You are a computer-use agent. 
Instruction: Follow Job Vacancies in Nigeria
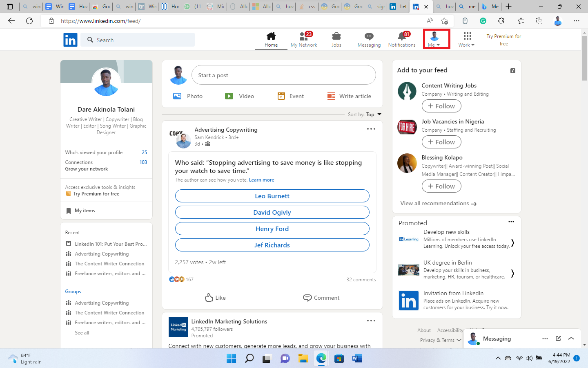pyautogui.click(x=441, y=142)
